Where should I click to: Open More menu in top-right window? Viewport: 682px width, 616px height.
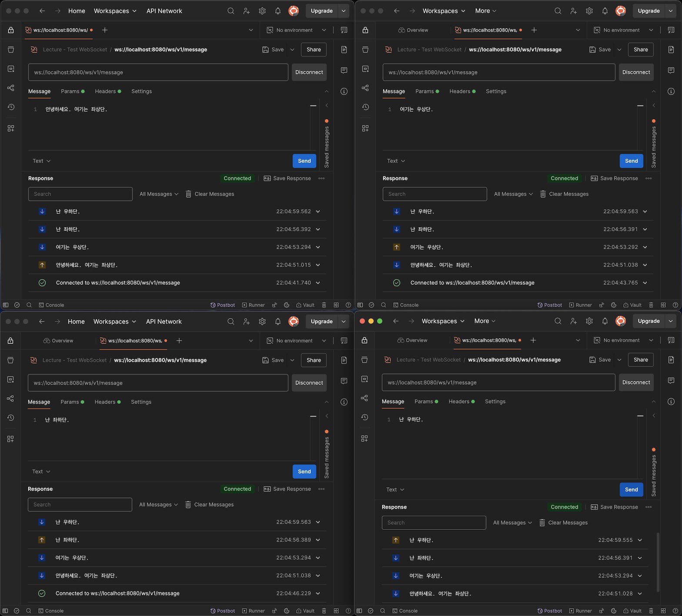(485, 11)
